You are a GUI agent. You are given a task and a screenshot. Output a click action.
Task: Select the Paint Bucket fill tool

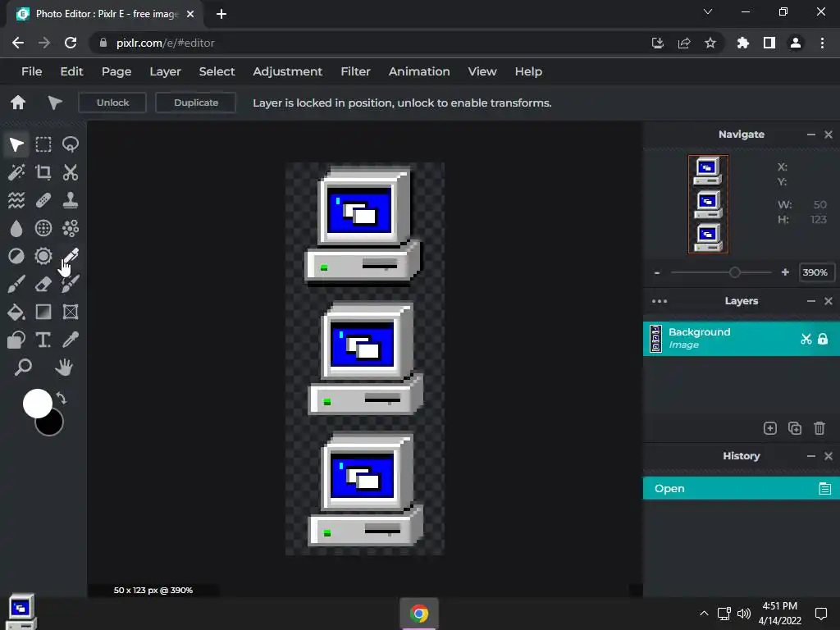(x=16, y=312)
